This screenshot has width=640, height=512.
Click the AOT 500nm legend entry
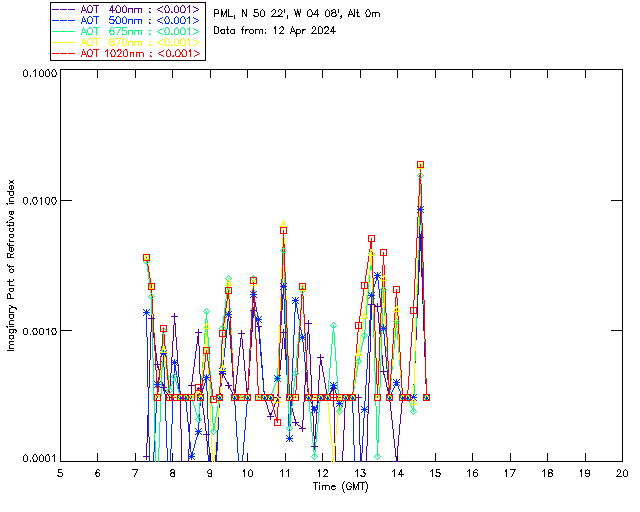[127, 20]
